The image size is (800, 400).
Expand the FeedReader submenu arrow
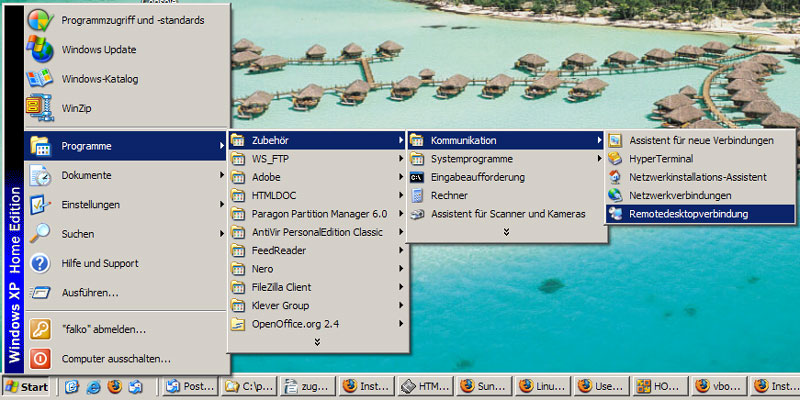402,251
